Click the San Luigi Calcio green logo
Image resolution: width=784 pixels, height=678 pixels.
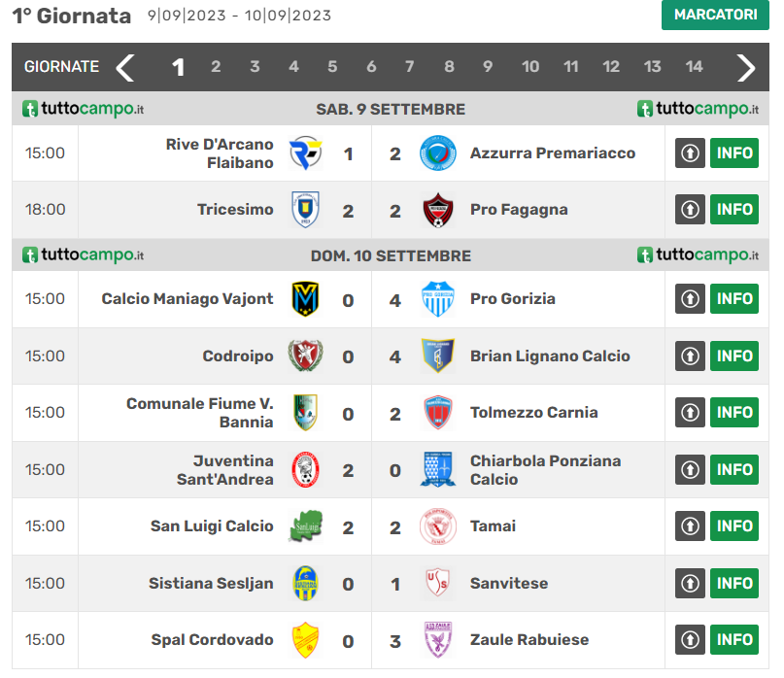pos(305,526)
